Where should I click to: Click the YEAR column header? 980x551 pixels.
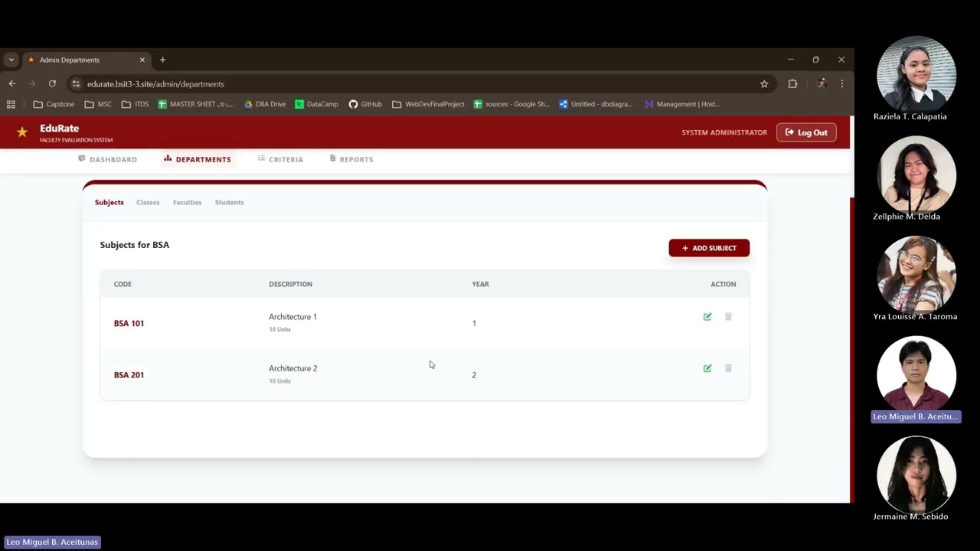[x=480, y=284]
